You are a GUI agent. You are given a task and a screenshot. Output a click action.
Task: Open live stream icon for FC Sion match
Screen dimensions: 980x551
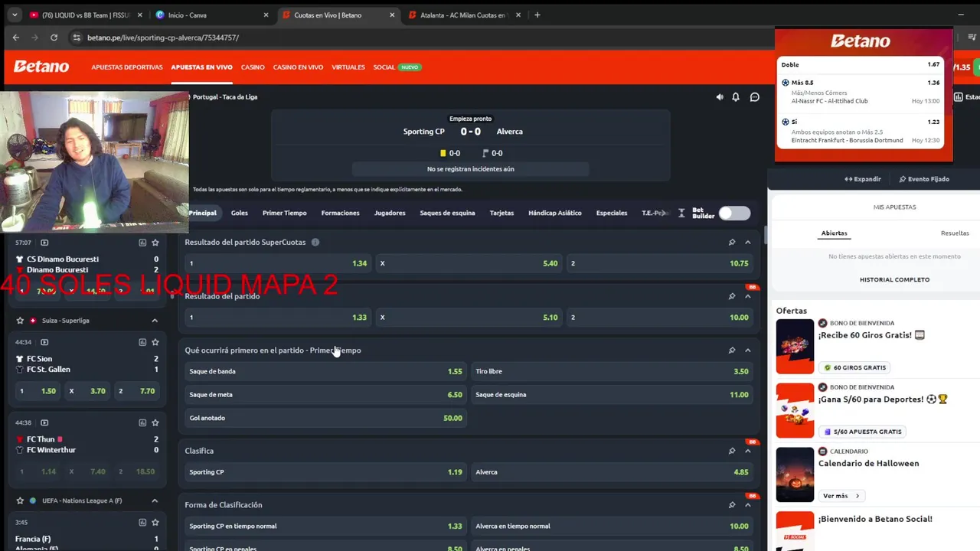tap(44, 342)
